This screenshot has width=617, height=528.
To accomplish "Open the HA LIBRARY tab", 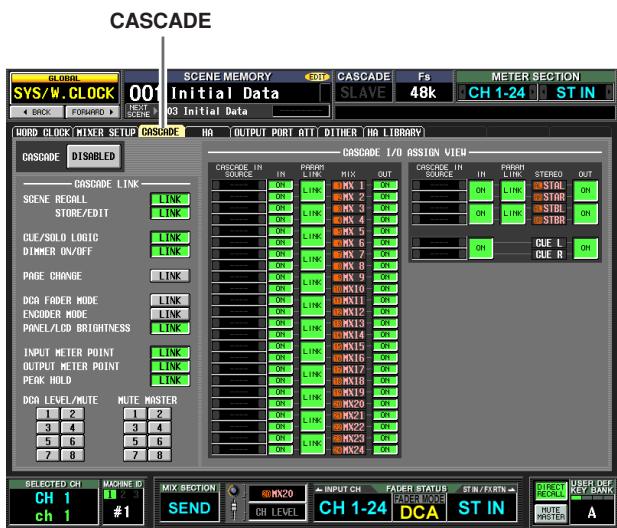I will 394,132.
